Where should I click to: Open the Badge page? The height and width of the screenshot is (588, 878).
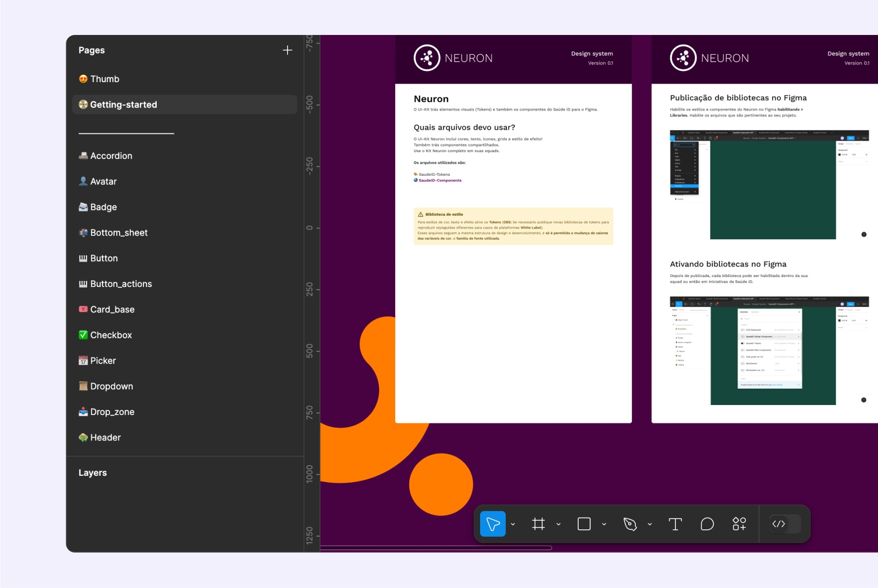[x=185, y=207]
